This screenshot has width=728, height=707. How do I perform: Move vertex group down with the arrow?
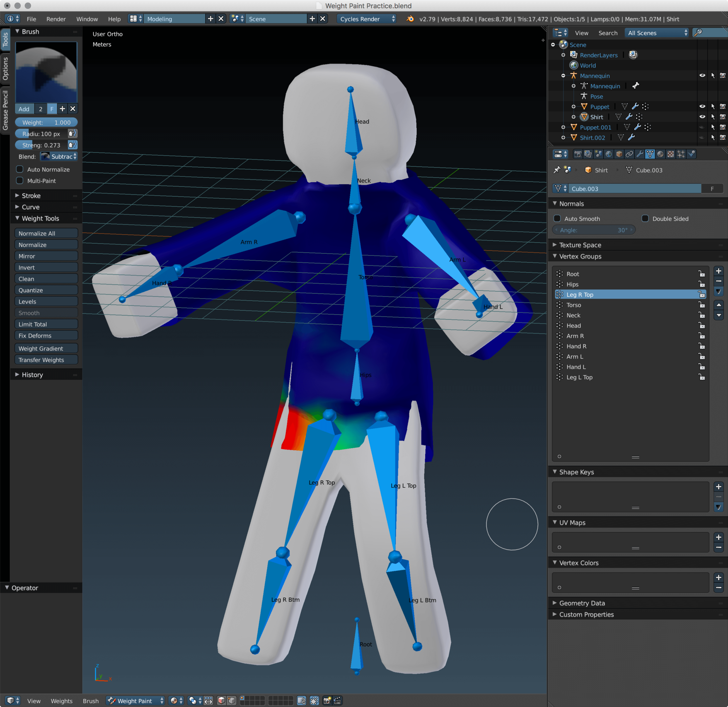click(x=719, y=315)
